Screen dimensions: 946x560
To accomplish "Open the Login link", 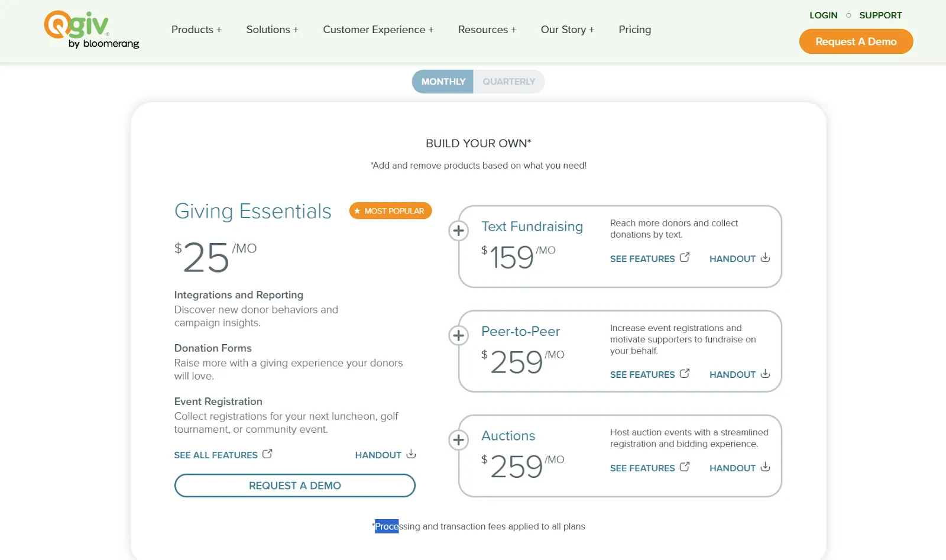I will point(824,15).
